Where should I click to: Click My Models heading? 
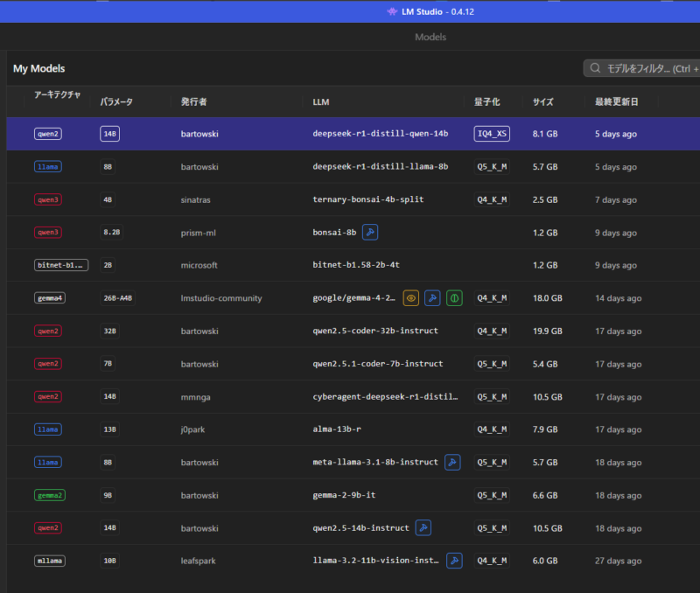coord(38,69)
